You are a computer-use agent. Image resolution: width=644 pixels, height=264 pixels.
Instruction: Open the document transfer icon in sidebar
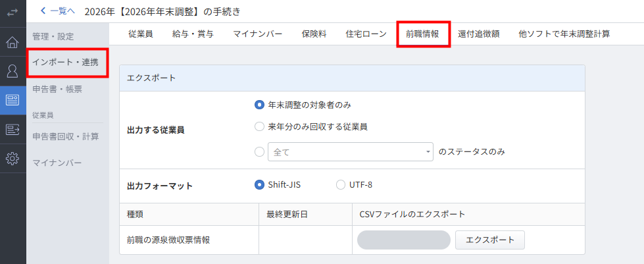[x=12, y=130]
